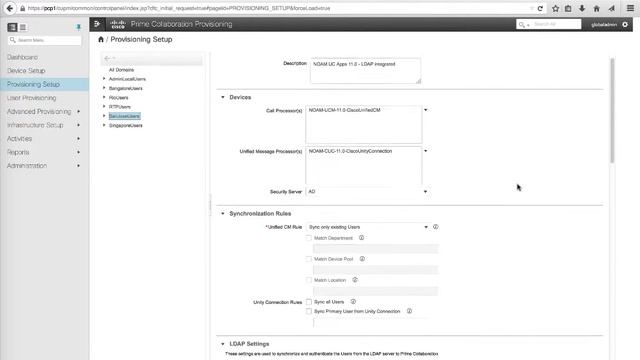This screenshot has height=360, width=640.
Task: Show info for Match Location
Action: [355, 280]
